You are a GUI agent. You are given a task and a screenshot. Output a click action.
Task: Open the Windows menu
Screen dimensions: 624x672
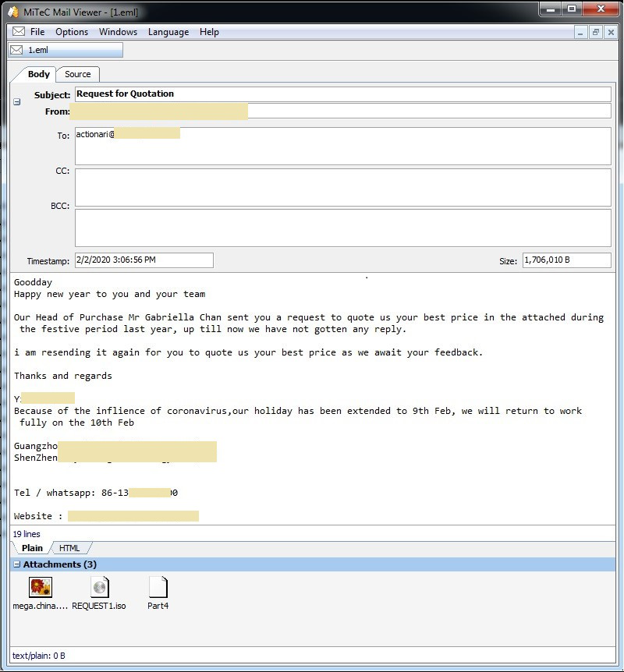pyautogui.click(x=118, y=32)
